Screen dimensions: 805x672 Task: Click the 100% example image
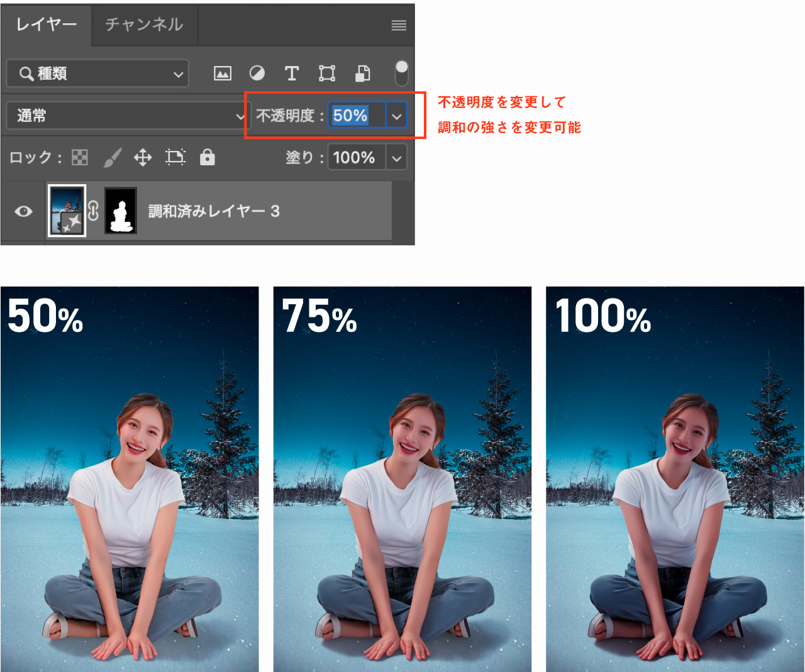[675, 479]
